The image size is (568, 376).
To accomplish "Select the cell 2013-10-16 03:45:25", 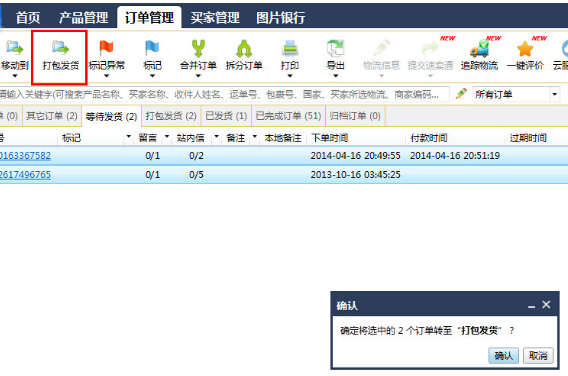I will [x=355, y=175].
